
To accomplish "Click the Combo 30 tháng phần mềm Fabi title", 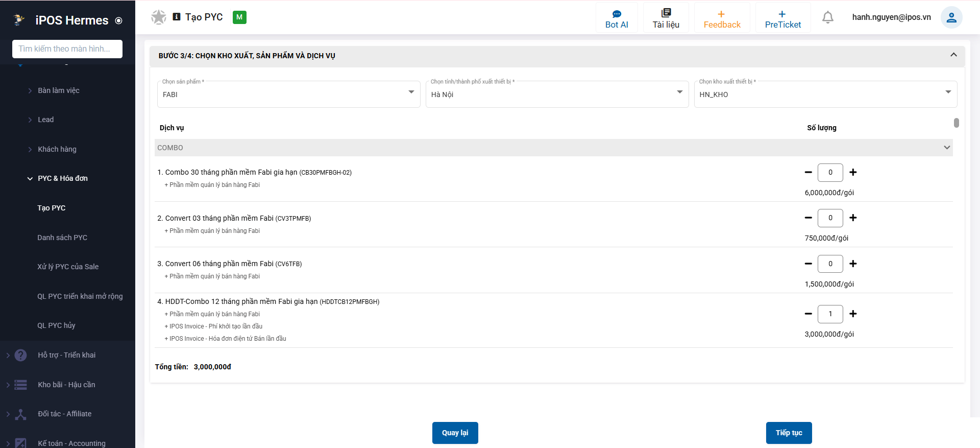I will click(254, 173).
